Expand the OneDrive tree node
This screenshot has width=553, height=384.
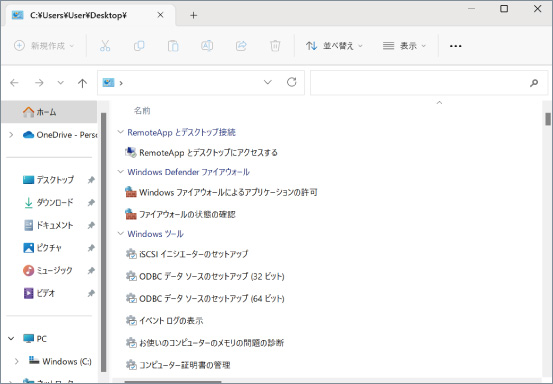(x=11, y=135)
